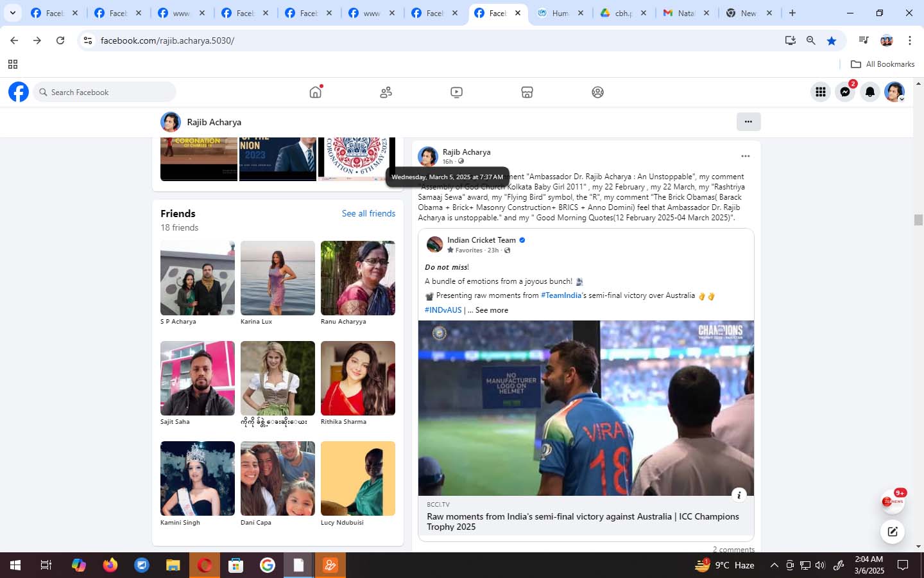The height and width of the screenshot is (578, 924).
Task: Click the browser address bar URL
Action: tap(167, 40)
